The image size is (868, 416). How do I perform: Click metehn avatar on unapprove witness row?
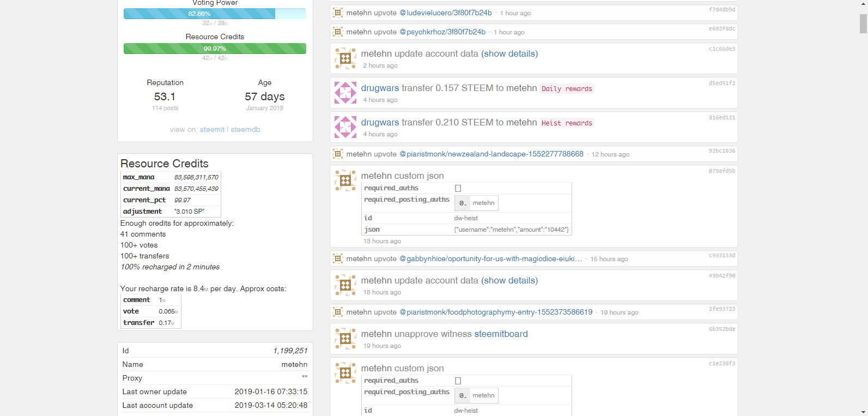(345, 339)
